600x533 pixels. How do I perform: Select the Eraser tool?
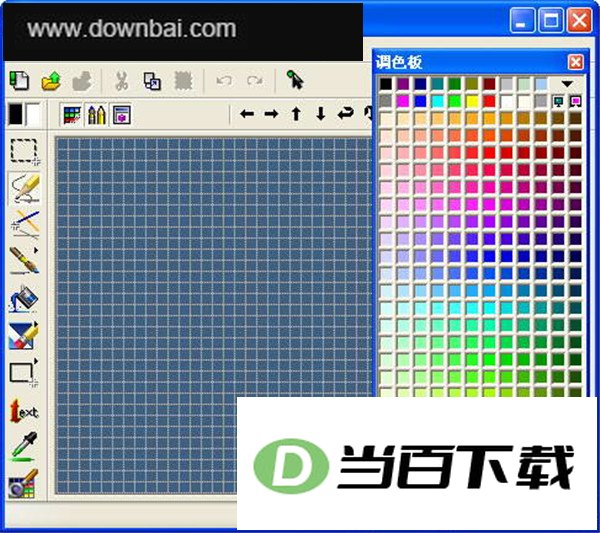[23, 336]
